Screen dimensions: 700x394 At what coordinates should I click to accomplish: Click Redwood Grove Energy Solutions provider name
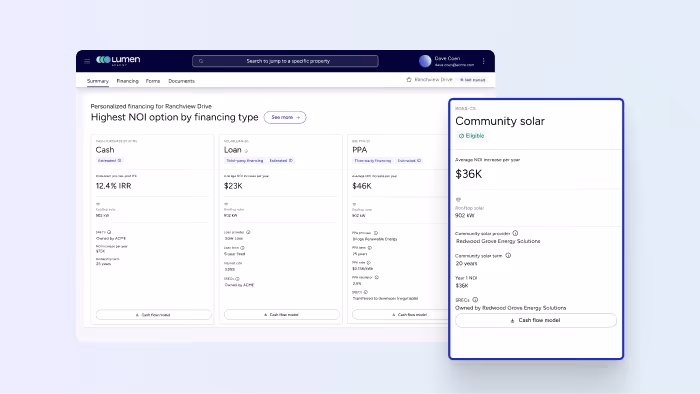tap(498, 241)
